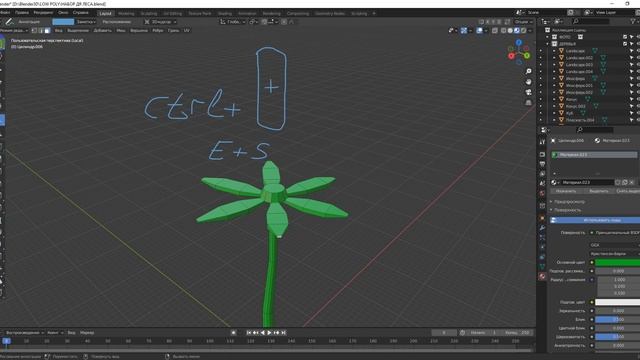Screen dimensions: 640x360
Task: Toggle exclude checkbox for ДЕРЕВЬЯ collection
Action: [625, 44]
